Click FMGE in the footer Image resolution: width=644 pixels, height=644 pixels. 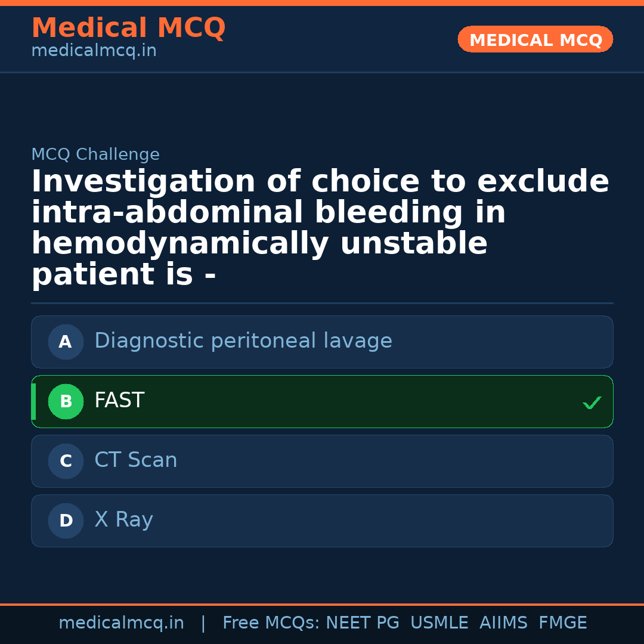[563, 623]
